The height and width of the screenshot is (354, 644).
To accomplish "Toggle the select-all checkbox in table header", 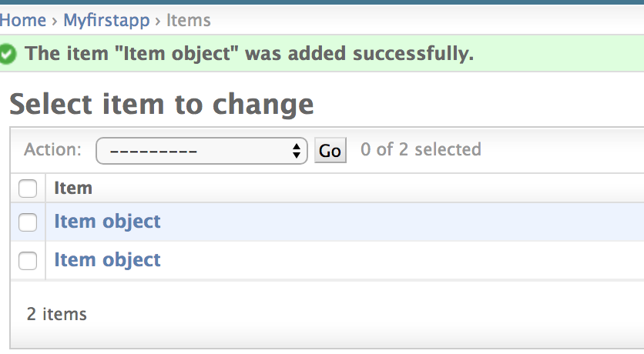I will [x=28, y=188].
